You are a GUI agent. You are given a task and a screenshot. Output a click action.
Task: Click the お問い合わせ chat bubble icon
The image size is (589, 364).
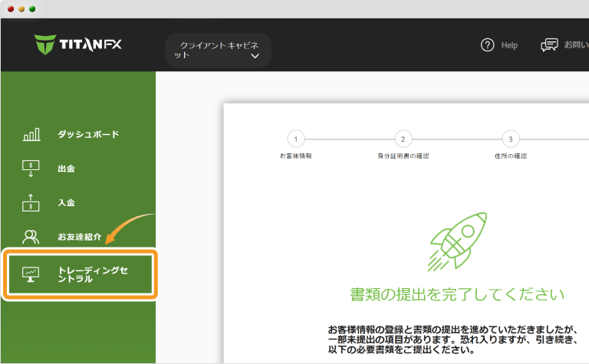point(549,45)
